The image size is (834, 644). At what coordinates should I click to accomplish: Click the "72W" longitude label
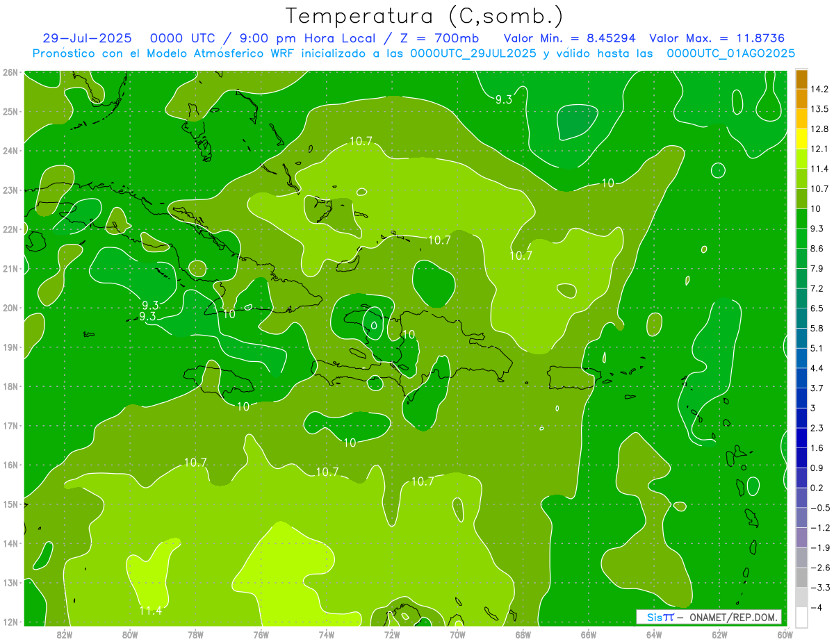click(x=392, y=635)
